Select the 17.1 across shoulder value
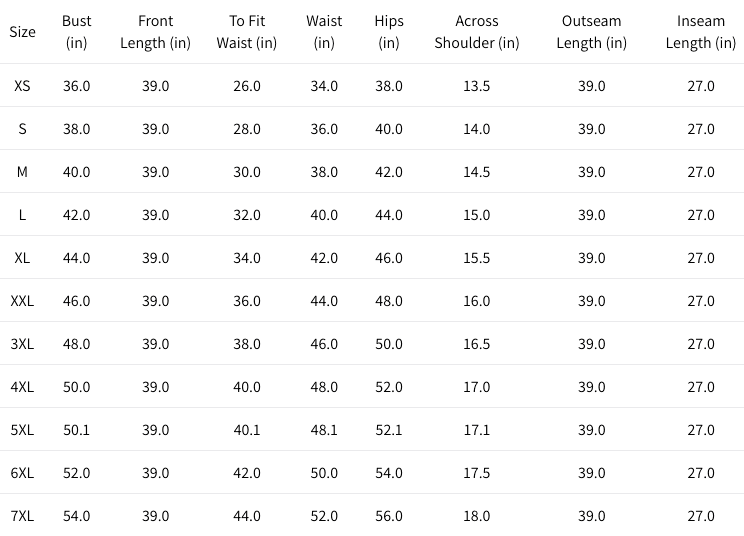Viewport: 744px width, 536px height. pos(477,430)
